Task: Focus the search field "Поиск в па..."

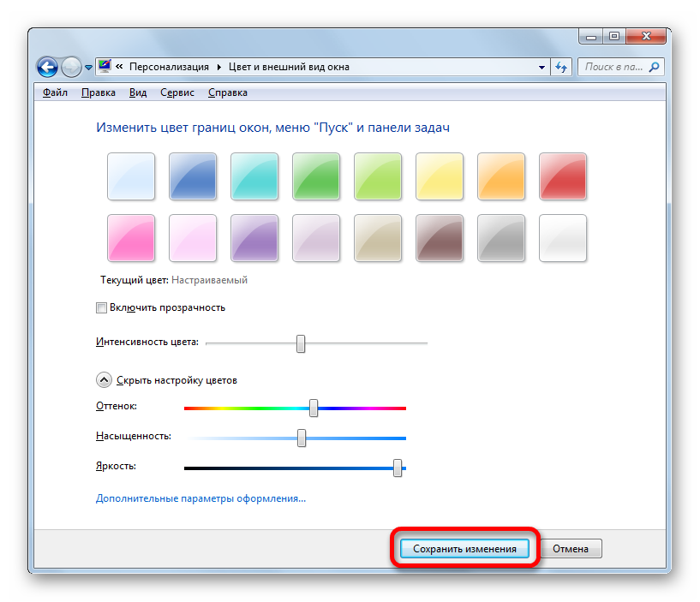Action: coord(620,67)
